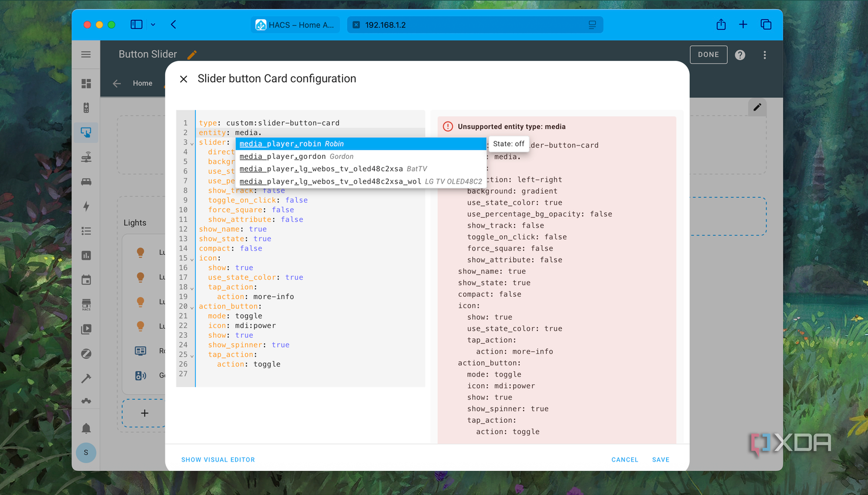Open the dashboard three-dot overflow menu
Image resolution: width=868 pixels, height=495 pixels.
765,55
